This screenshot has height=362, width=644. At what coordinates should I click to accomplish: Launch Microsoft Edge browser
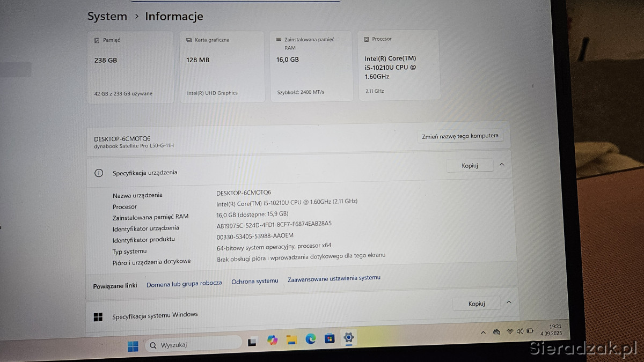pos(311,339)
